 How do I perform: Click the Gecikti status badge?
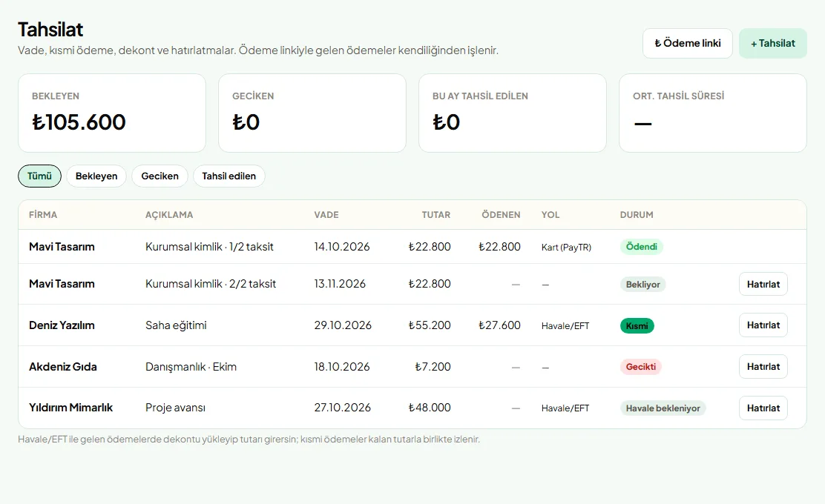(641, 366)
